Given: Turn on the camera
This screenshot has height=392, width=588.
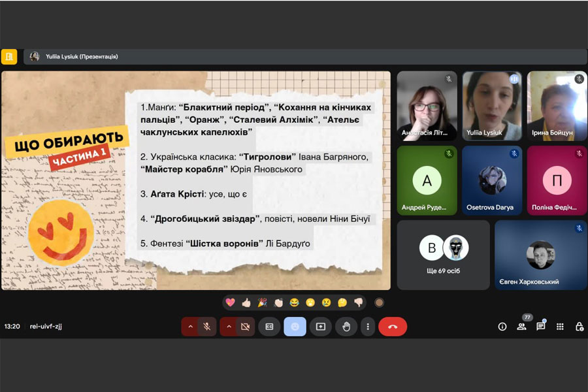Looking at the screenshot, I should pos(245,327).
